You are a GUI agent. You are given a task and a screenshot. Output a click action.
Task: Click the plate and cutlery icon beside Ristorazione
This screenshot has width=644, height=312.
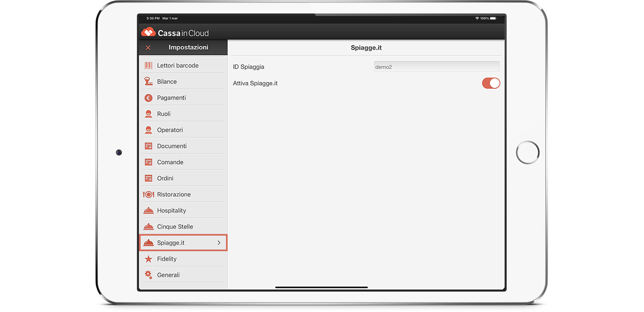[x=149, y=194]
